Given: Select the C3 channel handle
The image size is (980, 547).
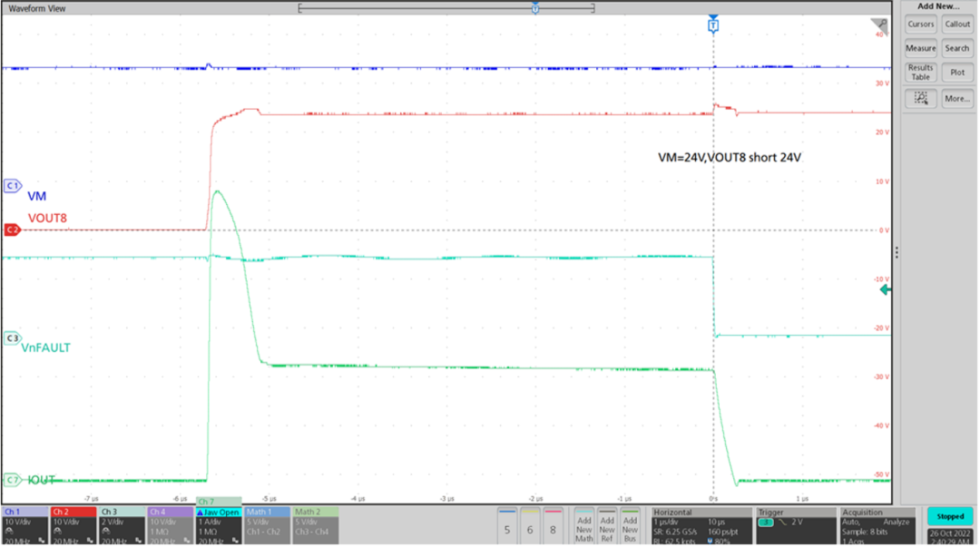Looking at the screenshot, I should pyautogui.click(x=12, y=338).
